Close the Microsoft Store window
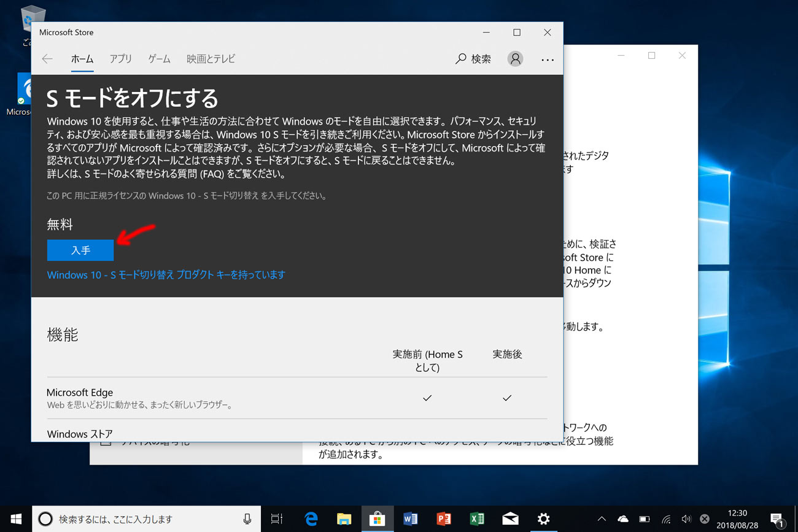Viewport: 798px width, 532px height. click(x=547, y=33)
